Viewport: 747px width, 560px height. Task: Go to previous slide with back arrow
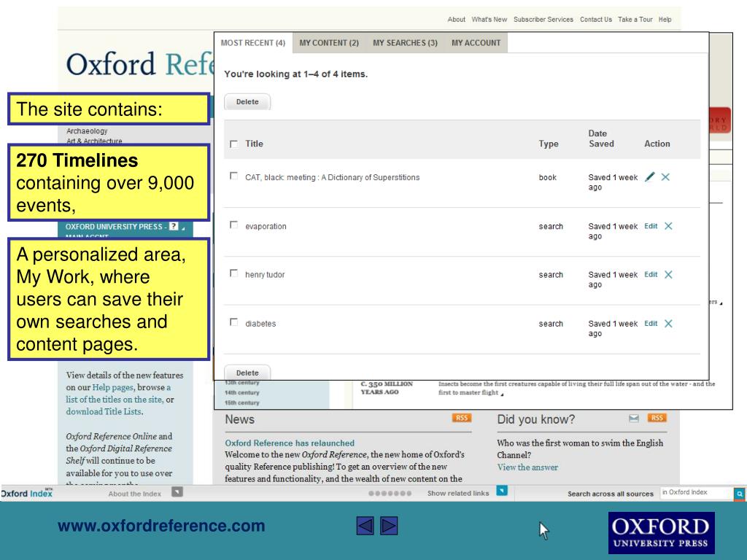(x=365, y=526)
